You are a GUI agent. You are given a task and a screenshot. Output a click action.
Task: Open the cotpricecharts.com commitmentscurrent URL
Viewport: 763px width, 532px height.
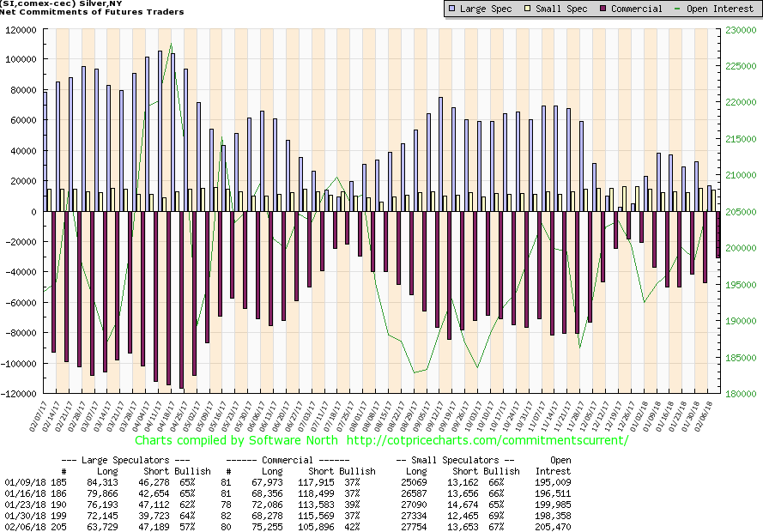coord(487,440)
